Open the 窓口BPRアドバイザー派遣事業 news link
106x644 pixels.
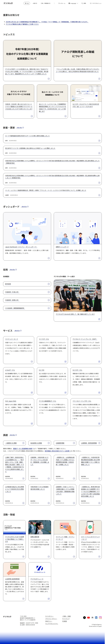[x=30, y=148]
